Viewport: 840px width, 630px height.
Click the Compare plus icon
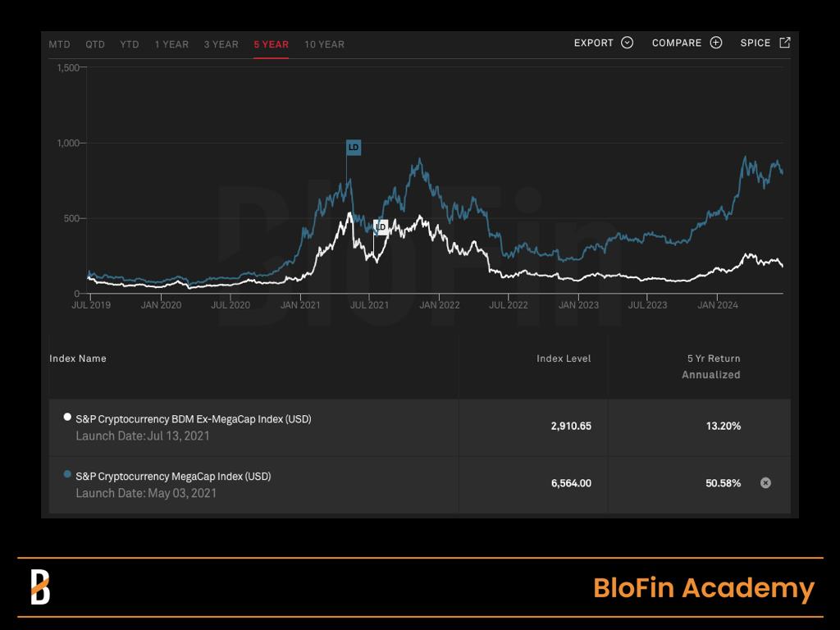click(714, 43)
